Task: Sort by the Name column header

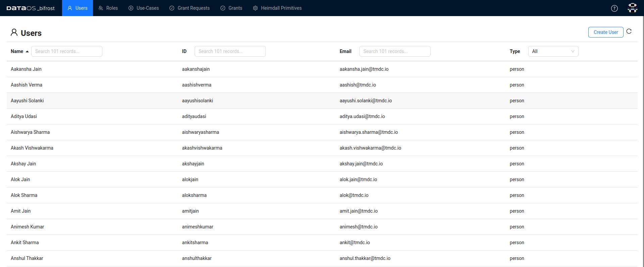Action: pos(17,51)
